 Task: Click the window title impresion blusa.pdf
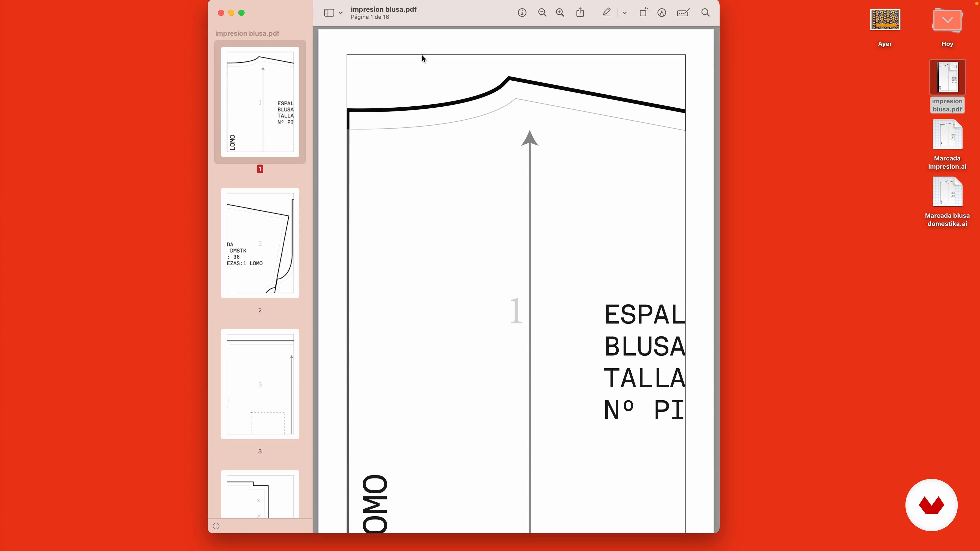(384, 9)
